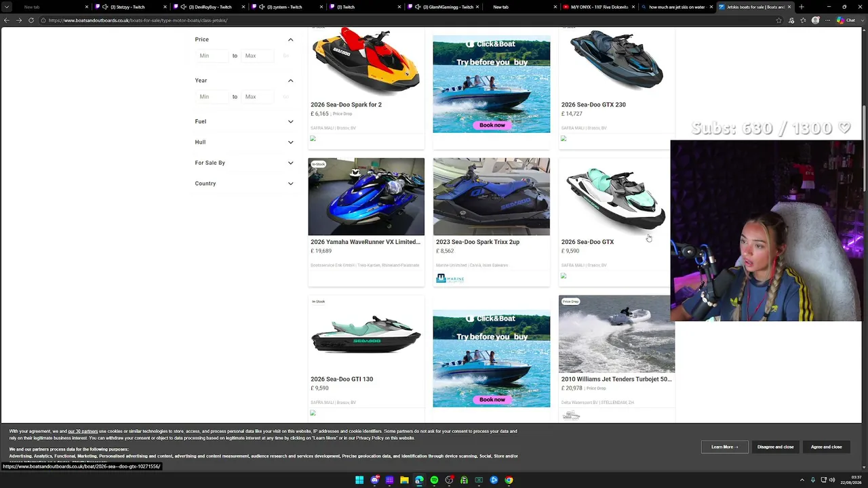Open the Xbox Game Bar taskbar icon
The height and width of the screenshot is (488, 868).
(x=479, y=480)
